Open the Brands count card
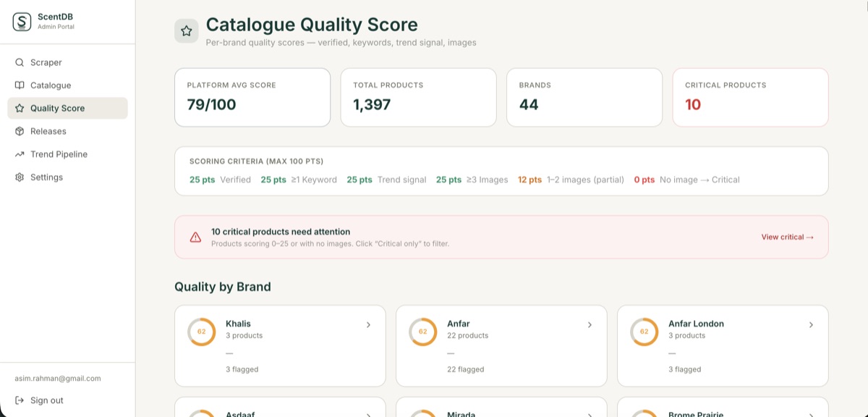868x417 pixels. click(x=584, y=98)
